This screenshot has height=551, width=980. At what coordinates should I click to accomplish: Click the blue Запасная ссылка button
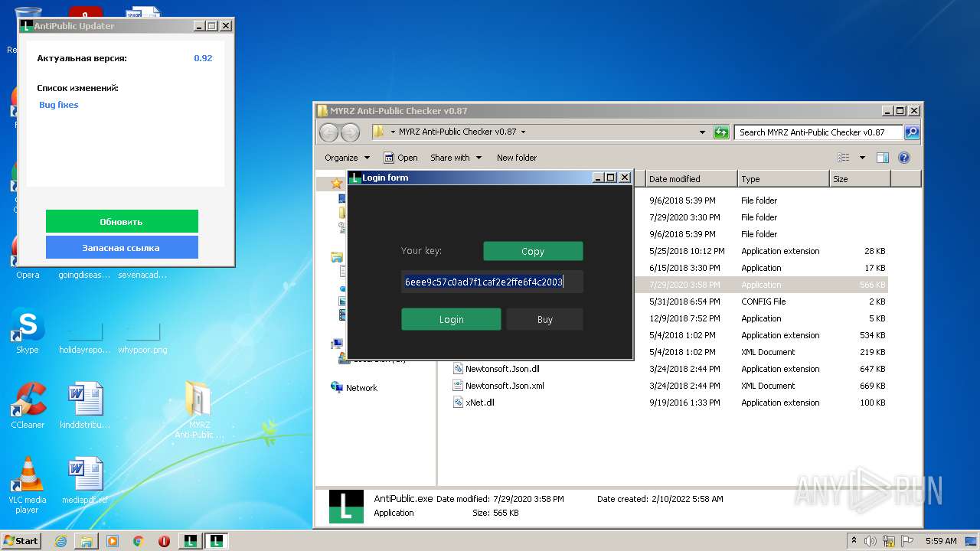coord(122,247)
